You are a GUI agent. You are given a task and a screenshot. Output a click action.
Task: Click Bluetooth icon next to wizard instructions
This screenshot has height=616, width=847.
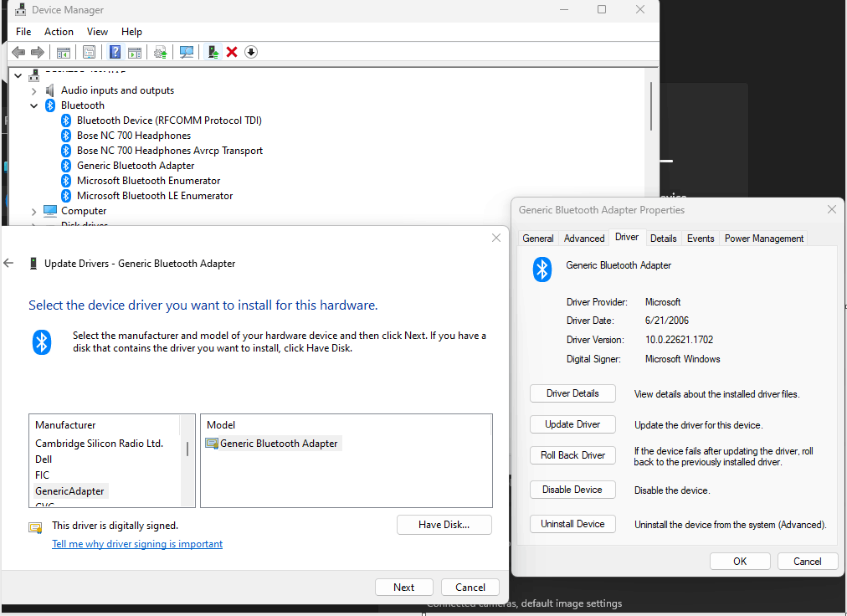pyautogui.click(x=42, y=342)
